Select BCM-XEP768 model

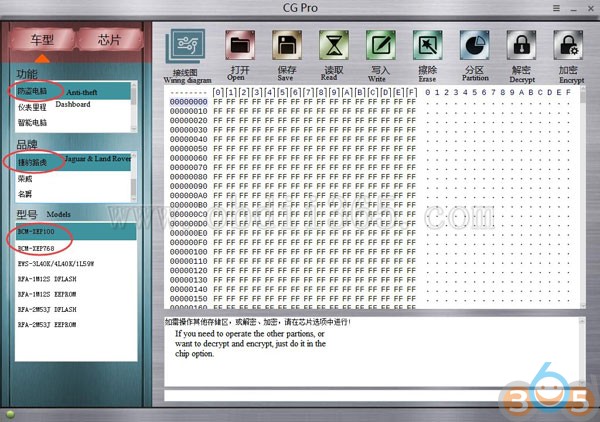pyautogui.click(x=76, y=248)
